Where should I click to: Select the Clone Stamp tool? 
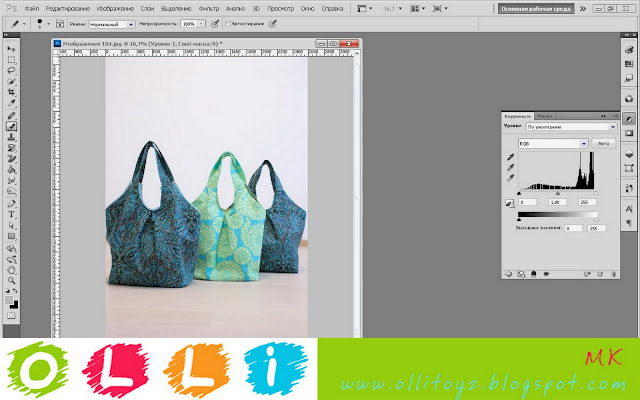pyautogui.click(x=11, y=137)
